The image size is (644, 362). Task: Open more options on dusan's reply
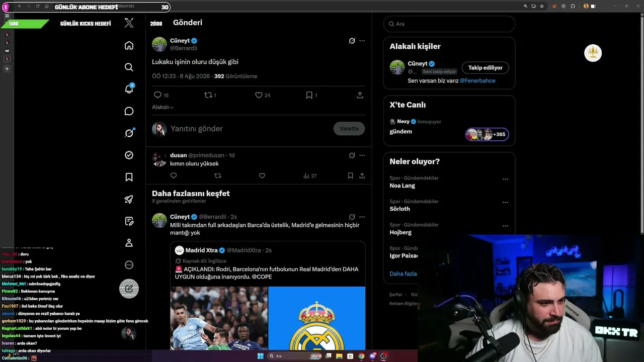click(362, 155)
